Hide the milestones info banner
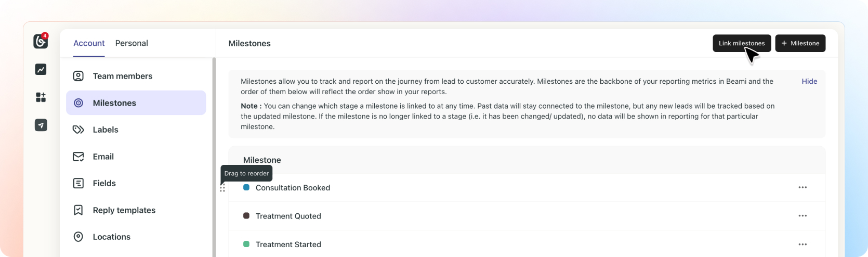868x257 pixels. point(809,81)
